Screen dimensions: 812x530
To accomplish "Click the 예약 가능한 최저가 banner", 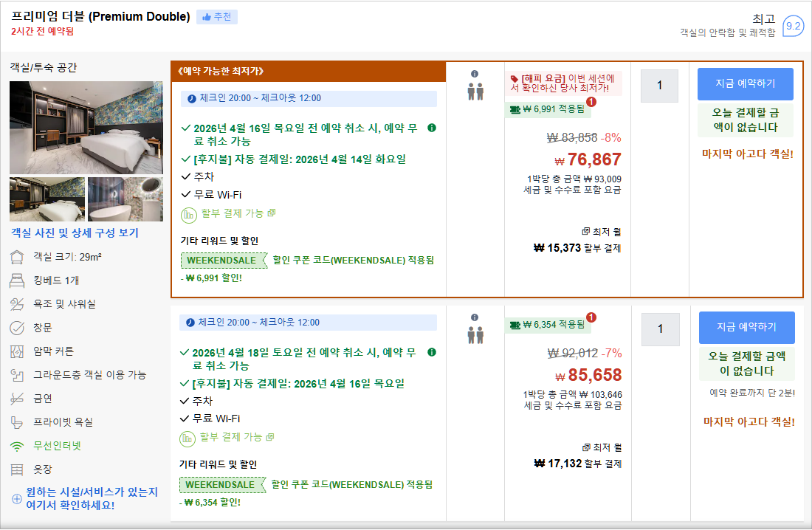I will (x=308, y=72).
